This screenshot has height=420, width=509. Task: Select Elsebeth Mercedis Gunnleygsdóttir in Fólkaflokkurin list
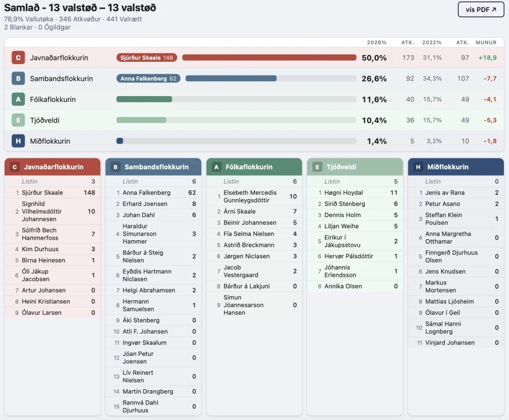(250, 196)
